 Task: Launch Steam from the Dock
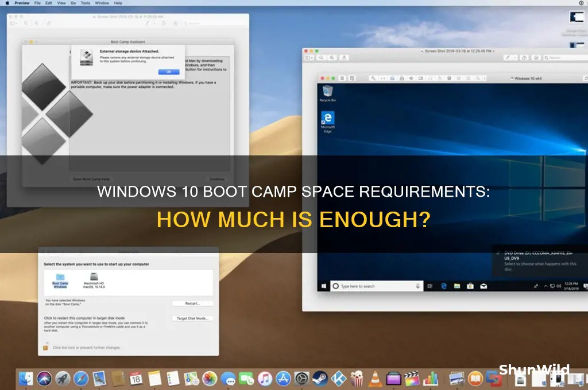coord(320,379)
